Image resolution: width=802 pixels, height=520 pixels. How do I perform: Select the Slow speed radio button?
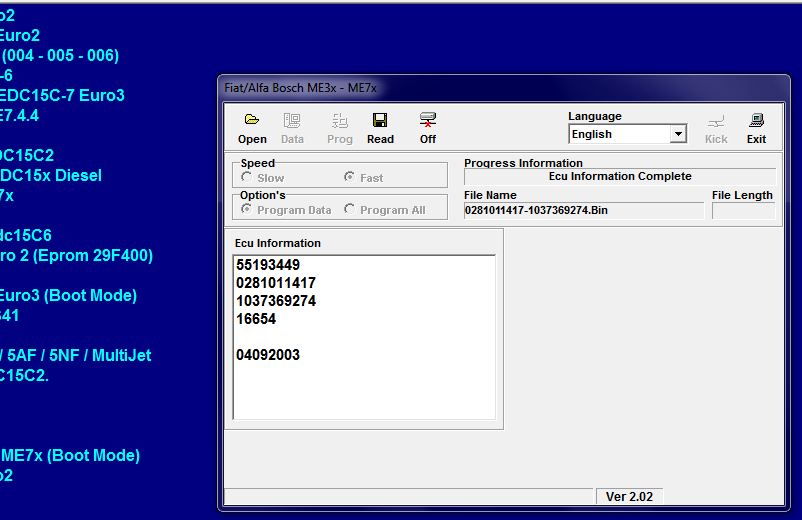(x=247, y=177)
